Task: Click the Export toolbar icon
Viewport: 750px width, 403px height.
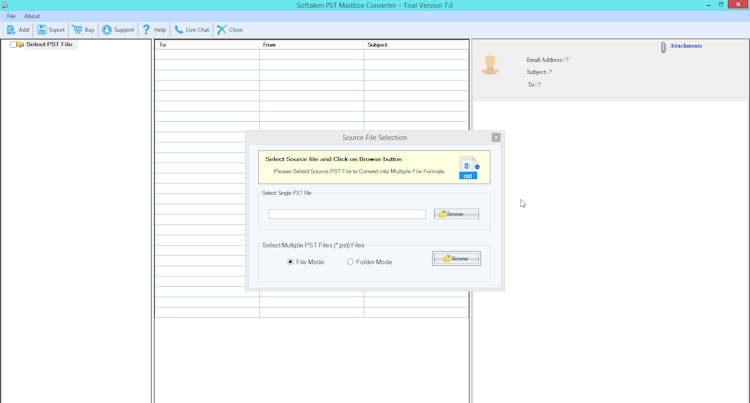Action: pyautogui.click(x=43, y=30)
